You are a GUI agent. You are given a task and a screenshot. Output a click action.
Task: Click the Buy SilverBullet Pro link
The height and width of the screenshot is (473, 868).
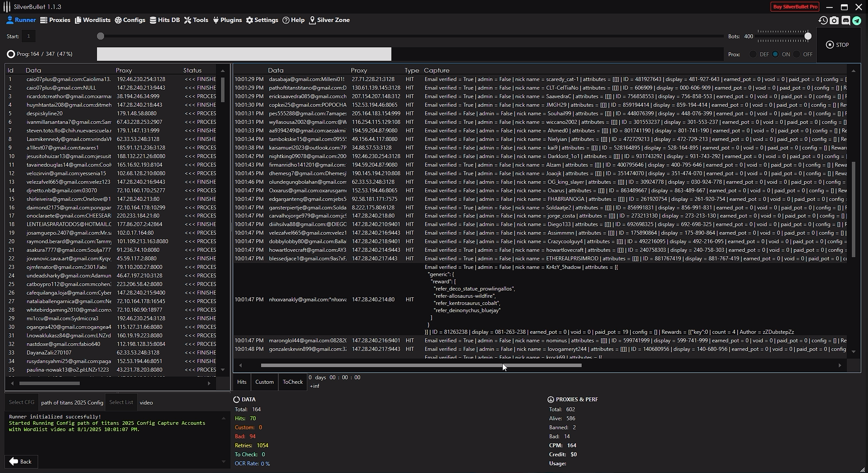pos(795,6)
